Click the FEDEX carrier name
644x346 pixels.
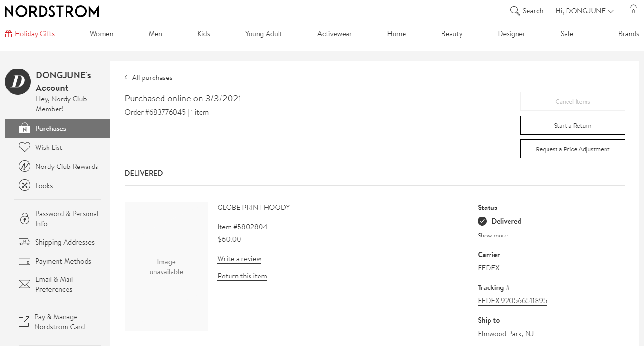[x=489, y=268]
